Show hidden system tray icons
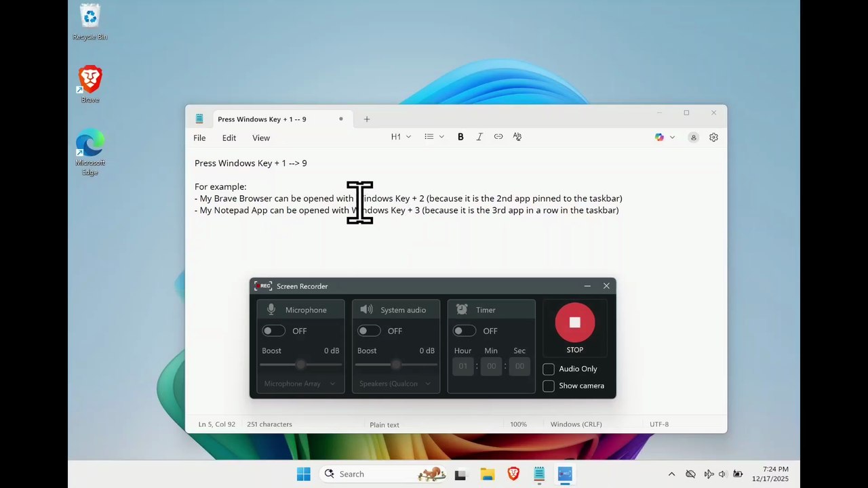 [671, 474]
